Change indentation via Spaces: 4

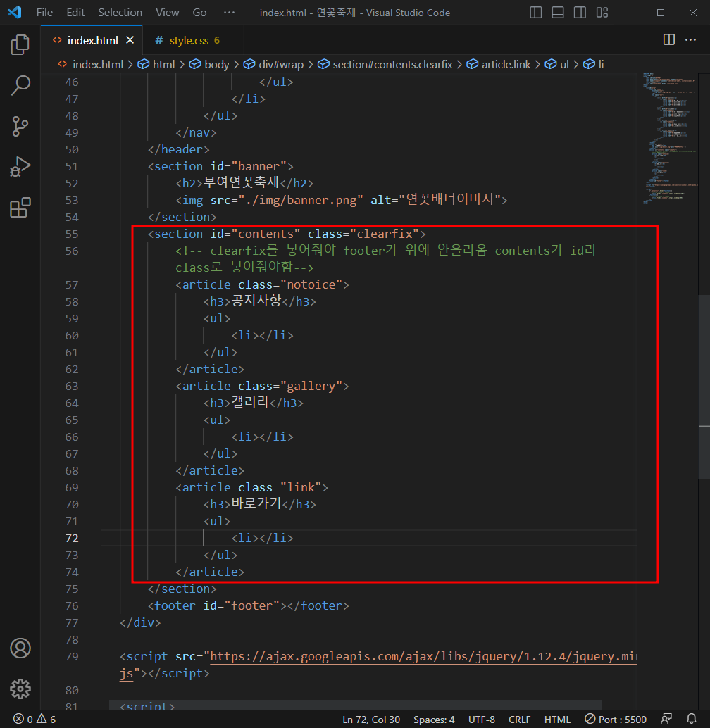(x=434, y=719)
